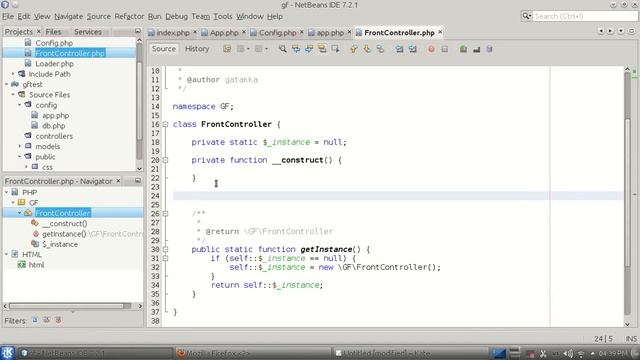Click volume speaker icon in system tray
The image size is (640, 360).
pos(568,353)
